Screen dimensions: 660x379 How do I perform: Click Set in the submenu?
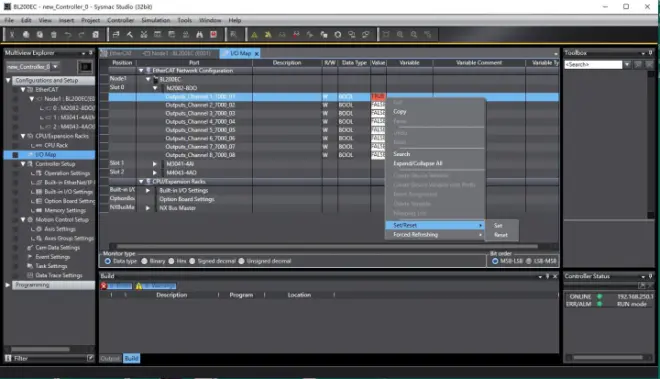[x=502, y=226]
